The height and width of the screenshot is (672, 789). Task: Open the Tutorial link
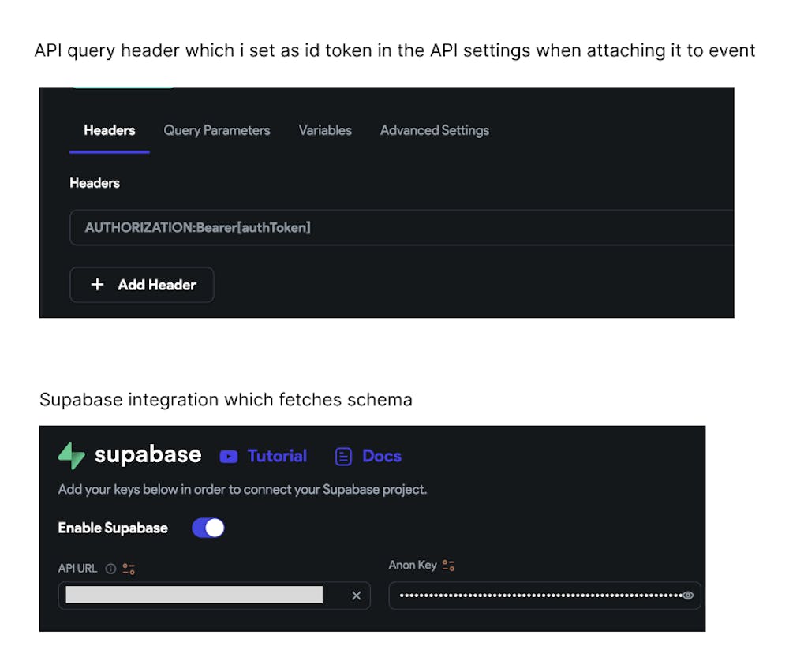[277, 456]
